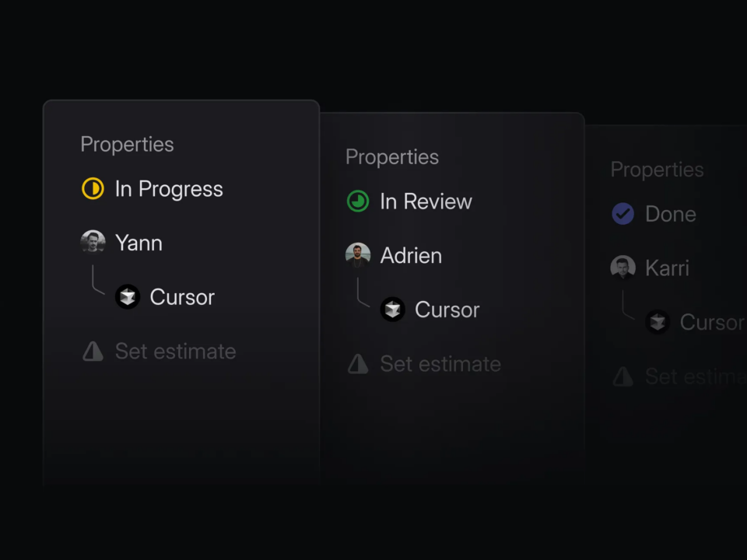
Task: Select Karri's avatar photo
Action: 622,268
